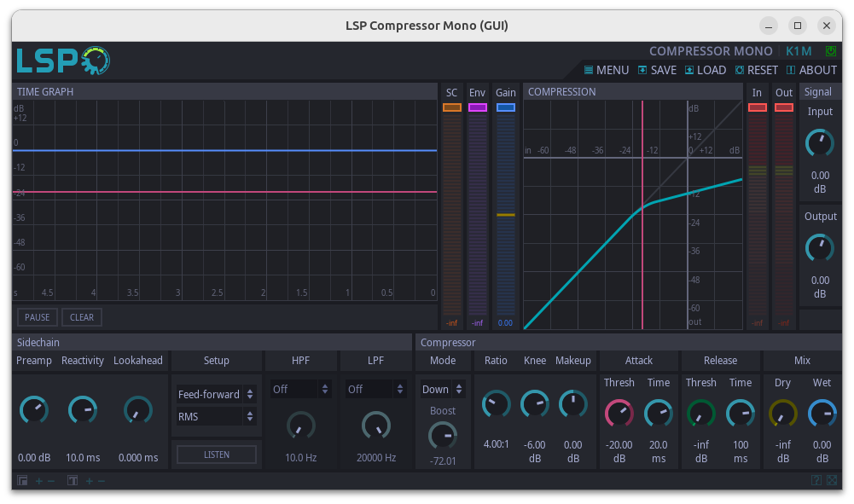Open the LPF Off slope dropdown
The image size is (854, 504).
(x=375, y=389)
